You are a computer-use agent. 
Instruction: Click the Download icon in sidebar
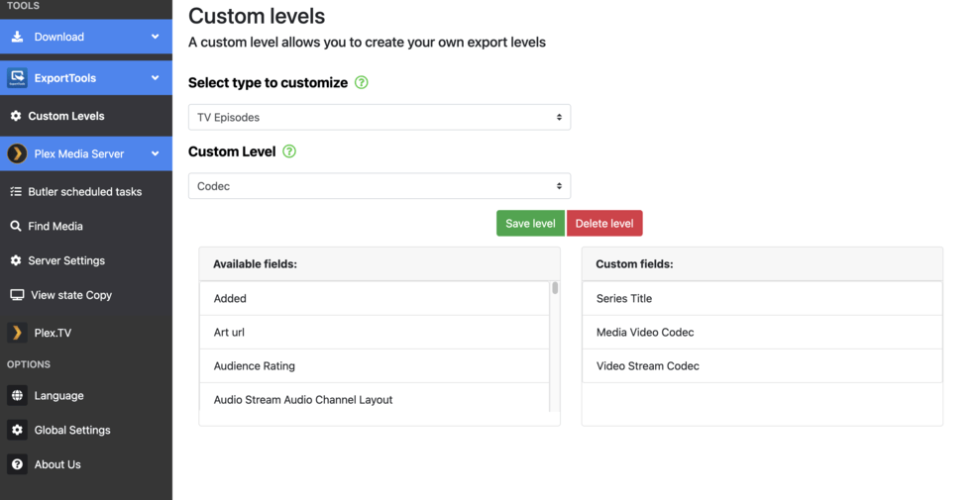[17, 37]
